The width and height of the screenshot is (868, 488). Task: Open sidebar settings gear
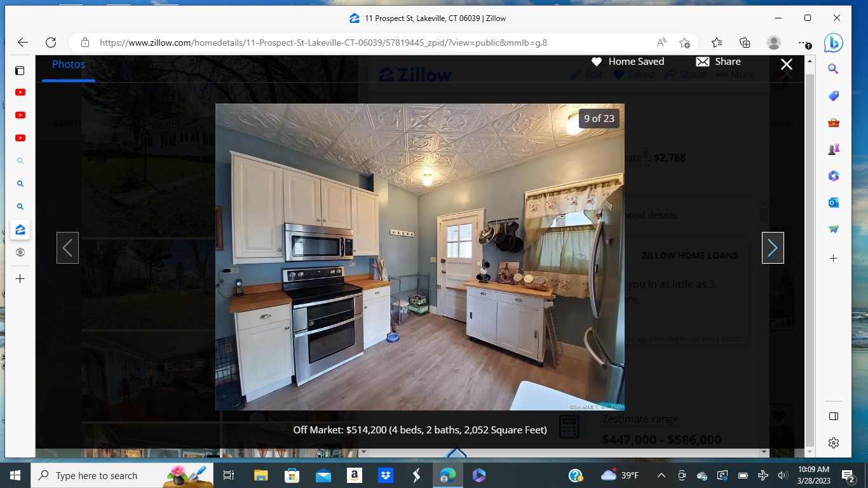click(834, 443)
